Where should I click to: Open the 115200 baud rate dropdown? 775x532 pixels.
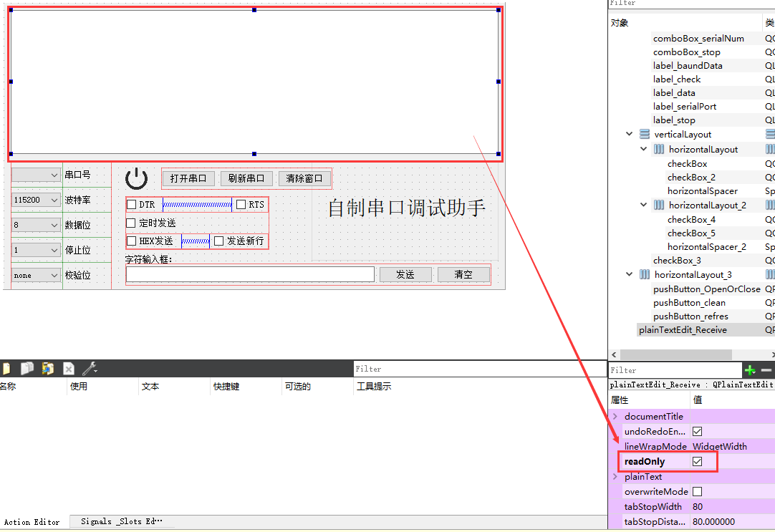pos(36,200)
